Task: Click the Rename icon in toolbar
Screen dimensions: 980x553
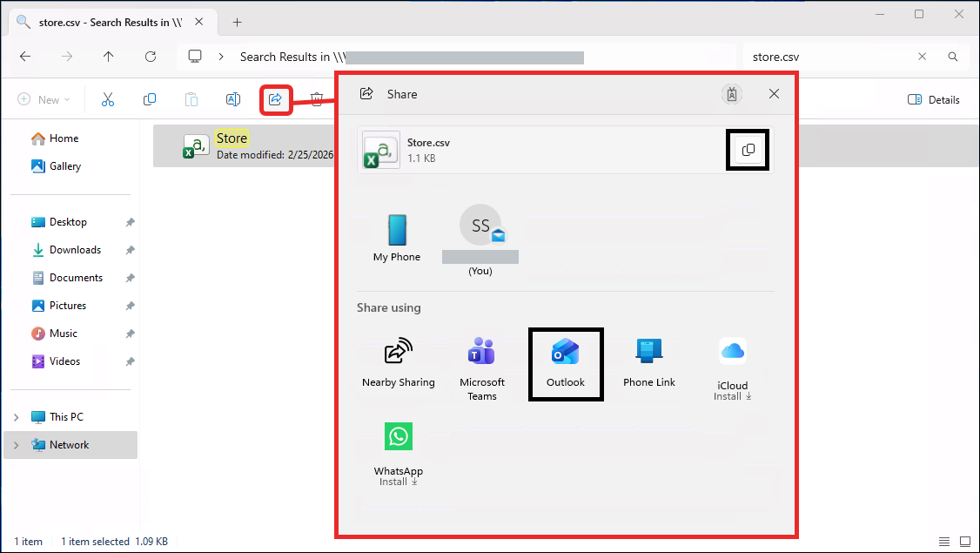Action: tap(233, 99)
